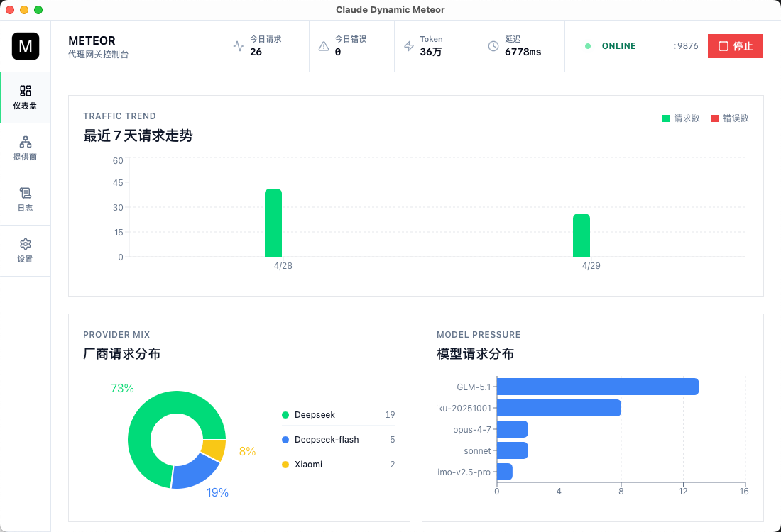Click the GLM-5.1 bar in model pressure chart
The image size is (781, 532).
click(x=596, y=387)
